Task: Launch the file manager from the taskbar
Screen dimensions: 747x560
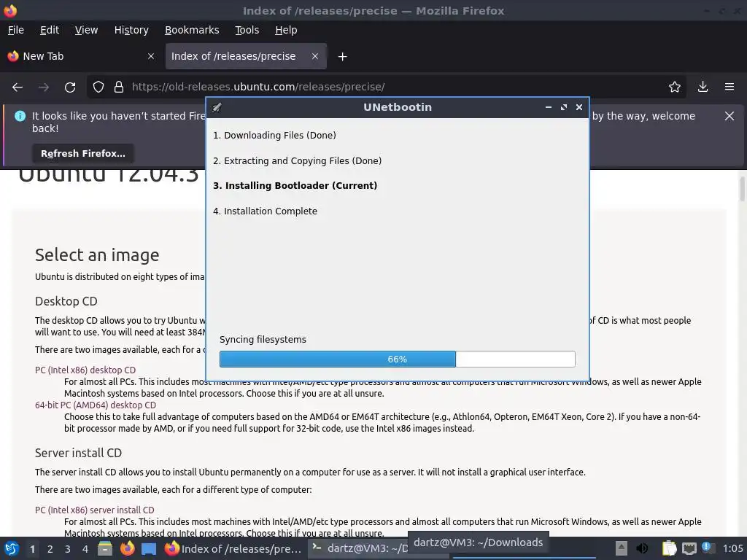Action: click(x=105, y=548)
